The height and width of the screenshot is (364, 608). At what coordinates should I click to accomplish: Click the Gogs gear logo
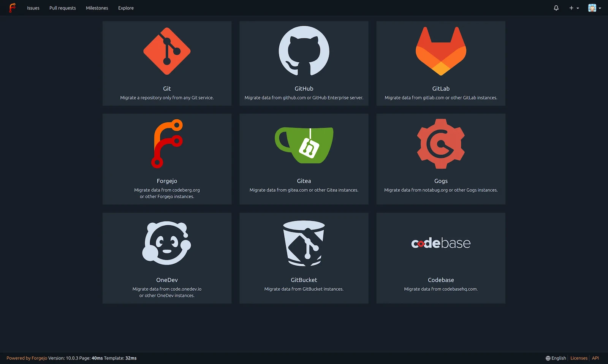(x=441, y=144)
